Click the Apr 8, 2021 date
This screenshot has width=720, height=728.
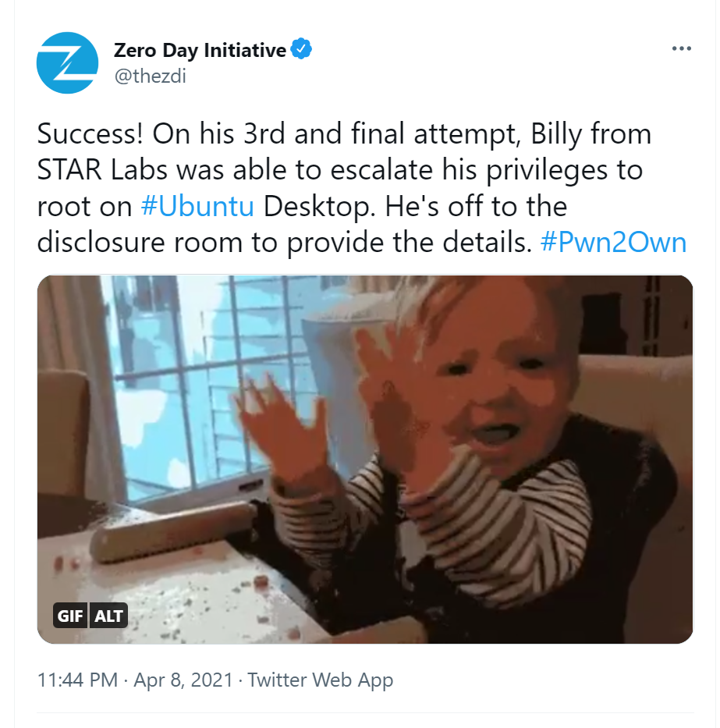[183, 680]
